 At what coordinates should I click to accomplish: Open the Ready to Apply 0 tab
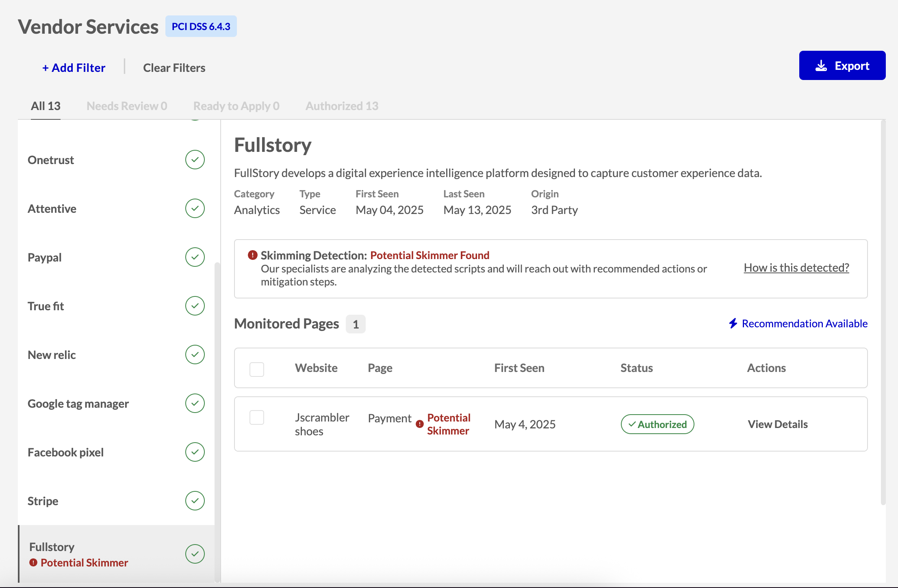[x=236, y=106]
